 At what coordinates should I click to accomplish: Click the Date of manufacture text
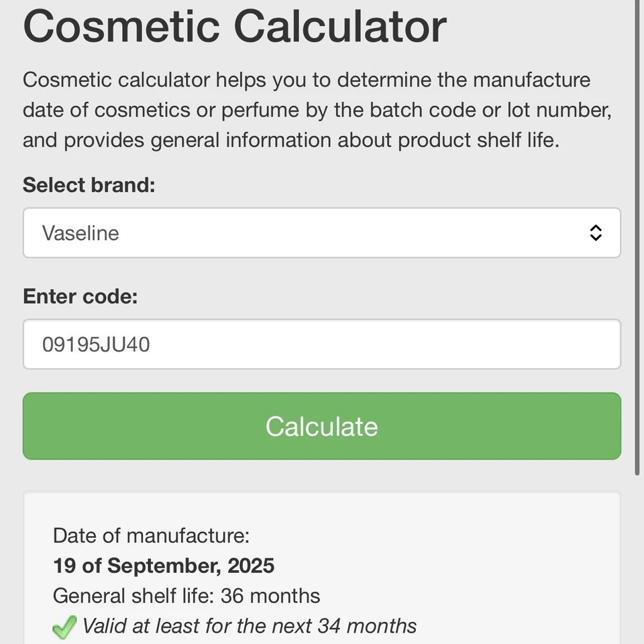[152, 535]
